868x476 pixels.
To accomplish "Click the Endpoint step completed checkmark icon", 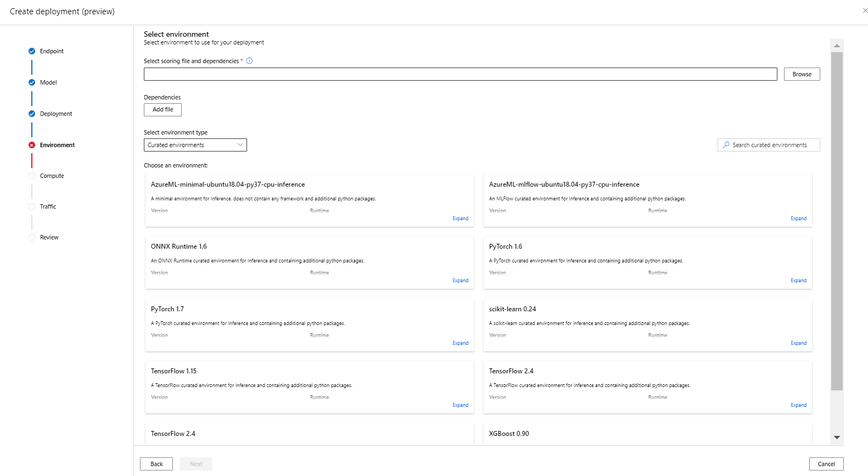I will (32, 51).
